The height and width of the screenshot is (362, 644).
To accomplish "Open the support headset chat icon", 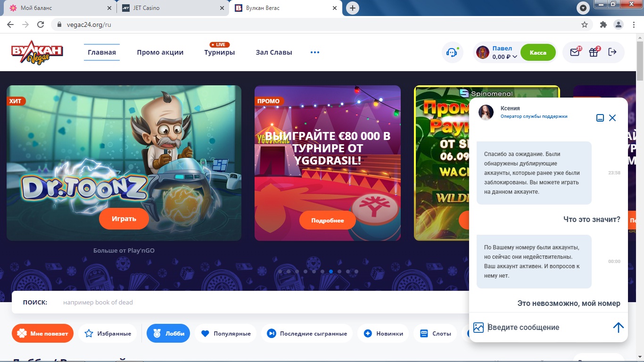I will pos(452,52).
